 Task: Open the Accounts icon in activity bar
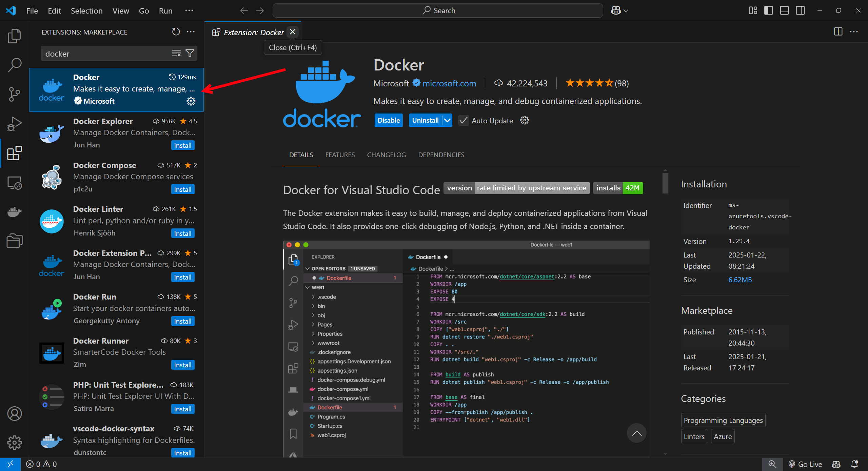[x=14, y=413]
